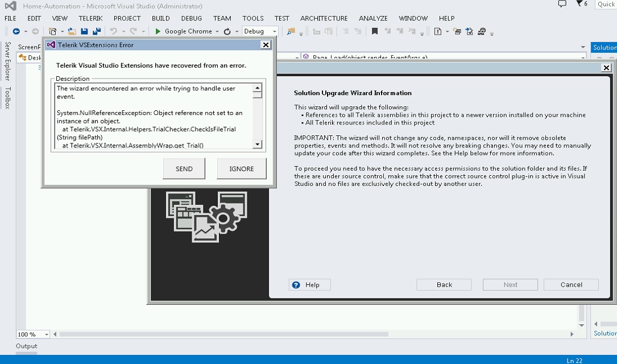Open the TOOLS menu

[x=253, y=19]
